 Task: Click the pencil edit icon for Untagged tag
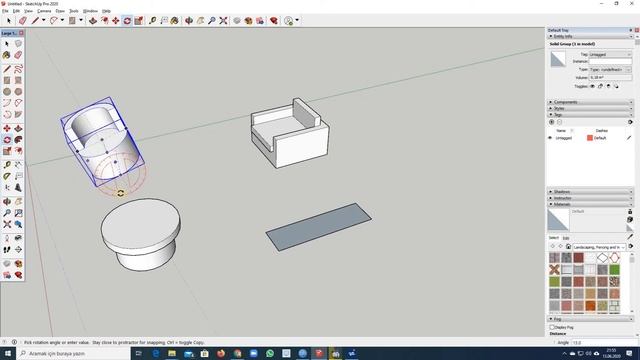click(629, 138)
